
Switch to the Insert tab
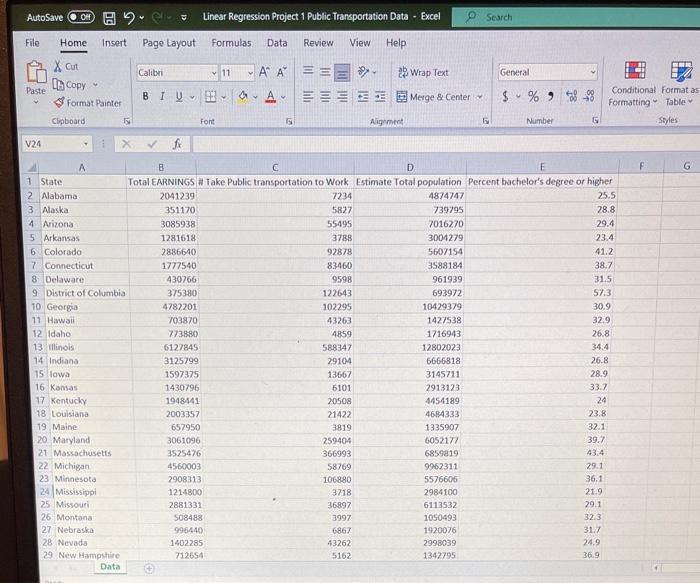[114, 43]
